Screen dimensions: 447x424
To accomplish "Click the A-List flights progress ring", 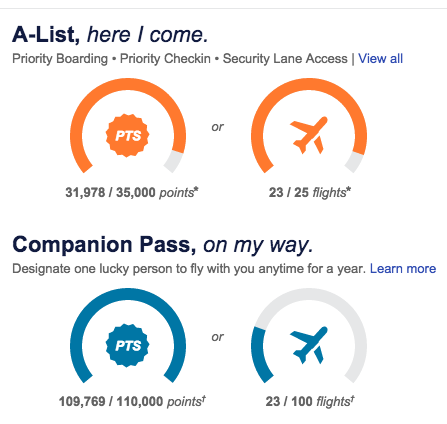I will click(x=309, y=126).
